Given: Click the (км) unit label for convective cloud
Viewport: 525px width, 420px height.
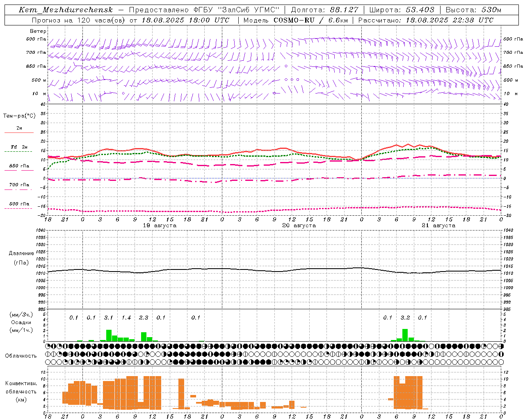Looking at the screenshot, I should click(x=21, y=399).
